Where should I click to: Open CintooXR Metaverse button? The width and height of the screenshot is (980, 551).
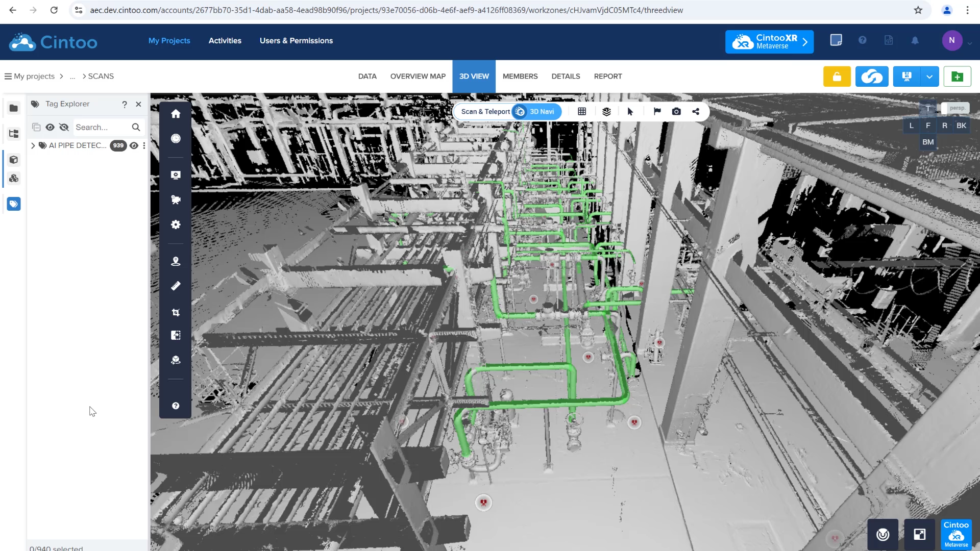tap(769, 41)
